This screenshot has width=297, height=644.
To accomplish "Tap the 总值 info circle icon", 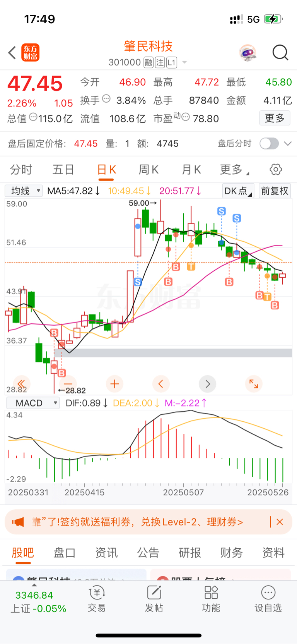I will click(33, 117).
